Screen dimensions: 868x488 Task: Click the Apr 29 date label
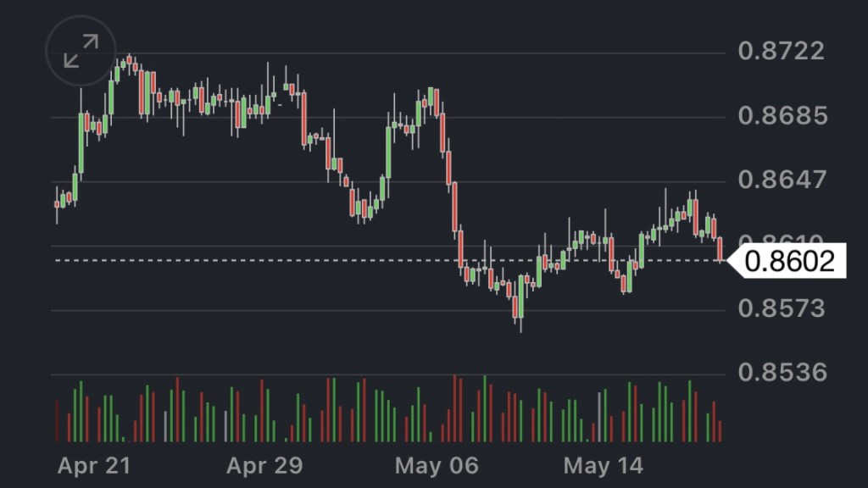tap(265, 466)
